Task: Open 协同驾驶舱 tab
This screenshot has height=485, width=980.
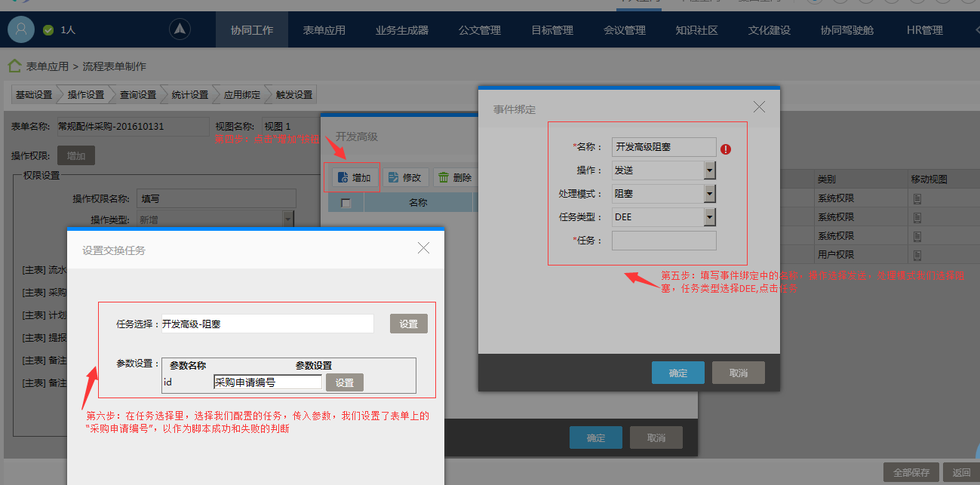Action: pyautogui.click(x=847, y=30)
